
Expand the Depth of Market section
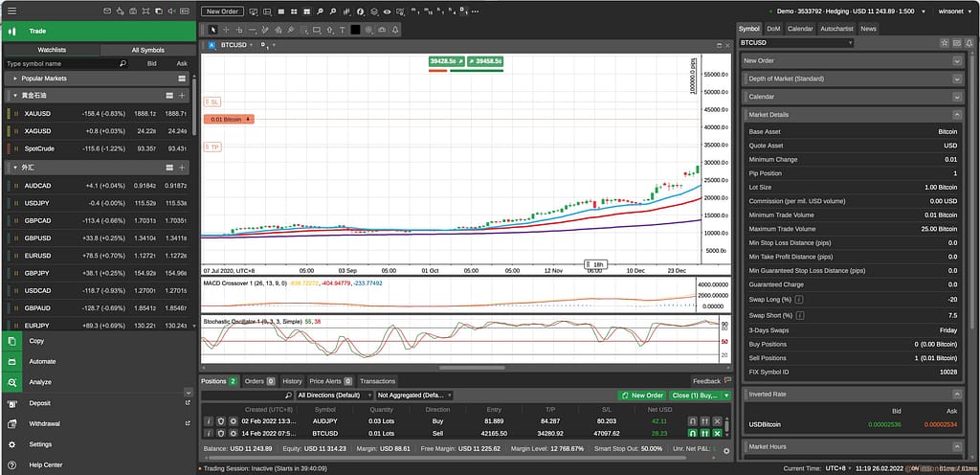958,79
